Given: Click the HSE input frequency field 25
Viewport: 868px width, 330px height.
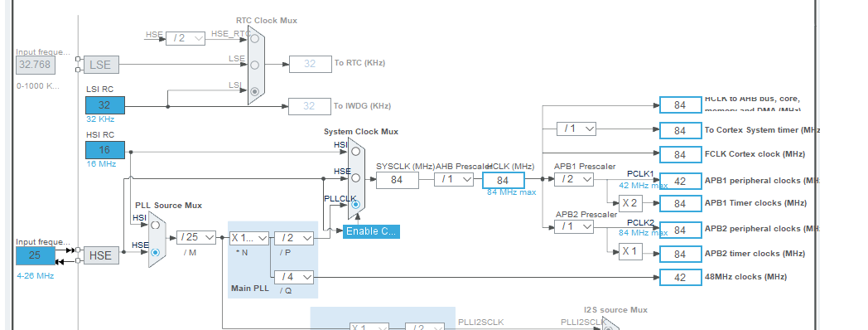Looking at the screenshot, I should pyautogui.click(x=36, y=255).
